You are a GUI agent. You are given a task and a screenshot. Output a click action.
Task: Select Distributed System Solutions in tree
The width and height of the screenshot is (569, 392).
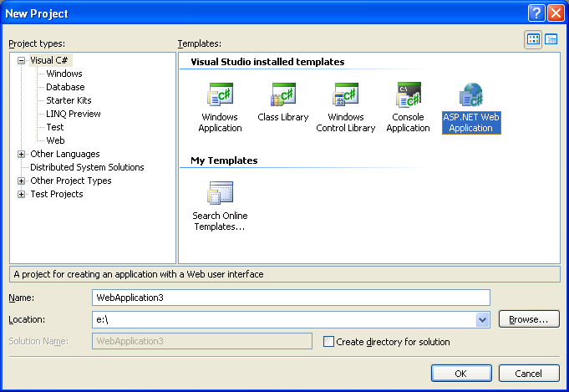(87, 167)
